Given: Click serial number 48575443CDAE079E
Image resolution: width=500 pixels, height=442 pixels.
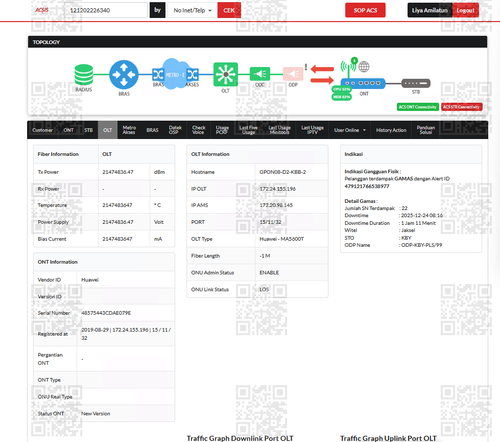Looking at the screenshot, I should [x=106, y=313].
